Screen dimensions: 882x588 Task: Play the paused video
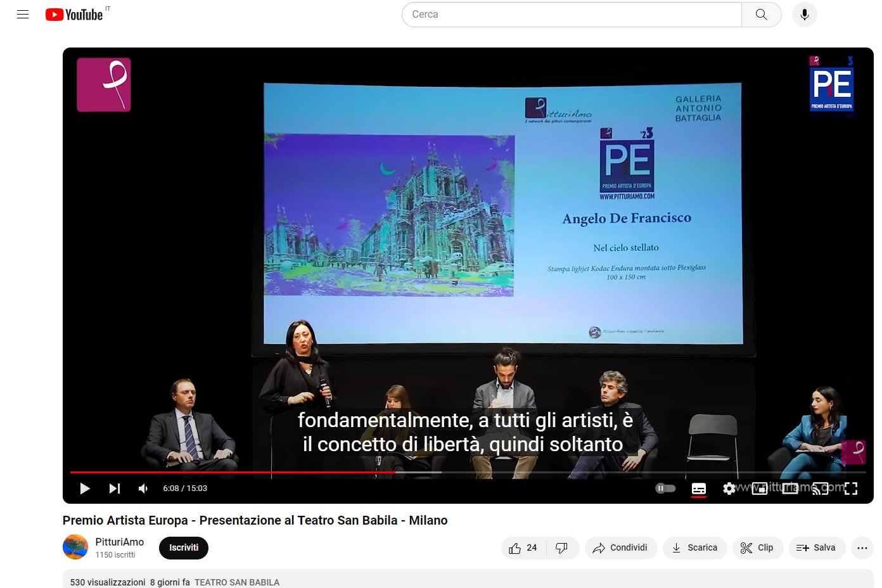(85, 489)
